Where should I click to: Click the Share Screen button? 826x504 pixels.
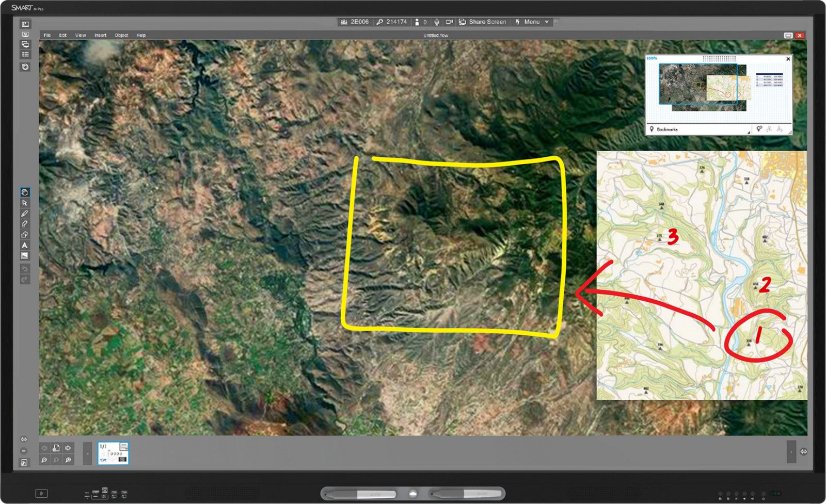pos(483,22)
